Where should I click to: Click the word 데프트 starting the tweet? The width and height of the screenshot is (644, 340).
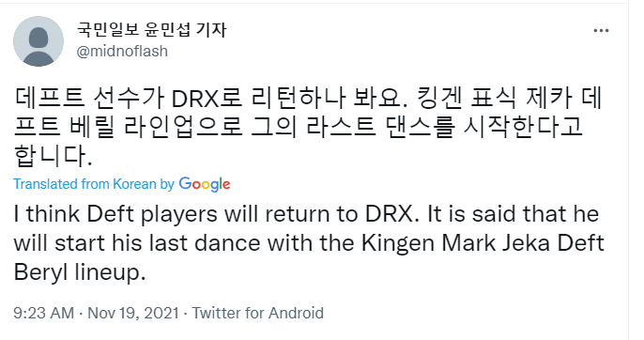pyautogui.click(x=49, y=99)
